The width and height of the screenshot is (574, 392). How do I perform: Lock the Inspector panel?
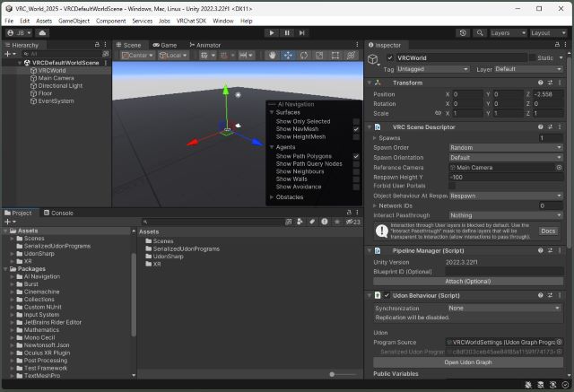(x=557, y=44)
